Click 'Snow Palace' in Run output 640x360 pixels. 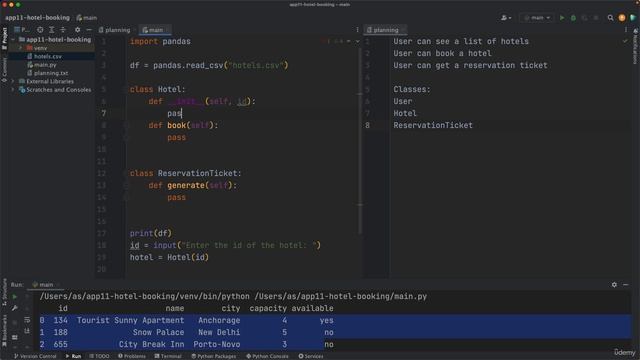(158, 332)
